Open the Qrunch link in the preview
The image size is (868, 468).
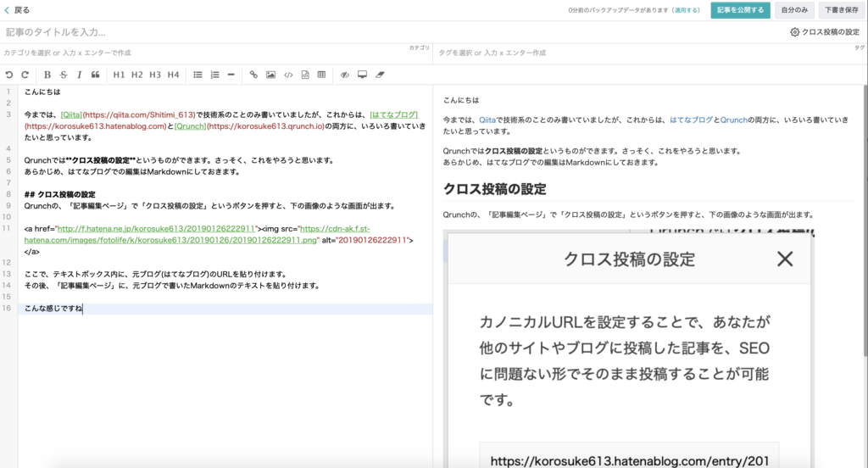733,120
